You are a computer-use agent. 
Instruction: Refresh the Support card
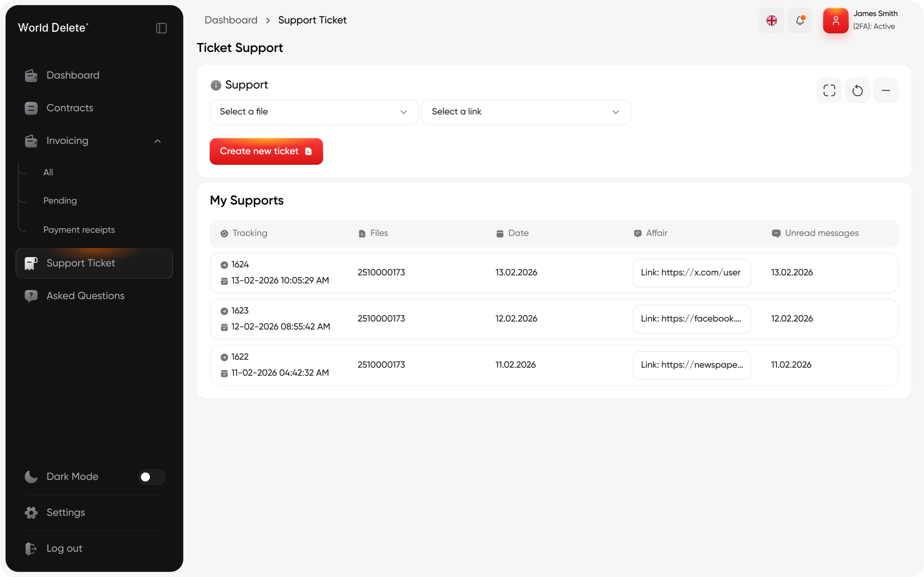(x=857, y=91)
